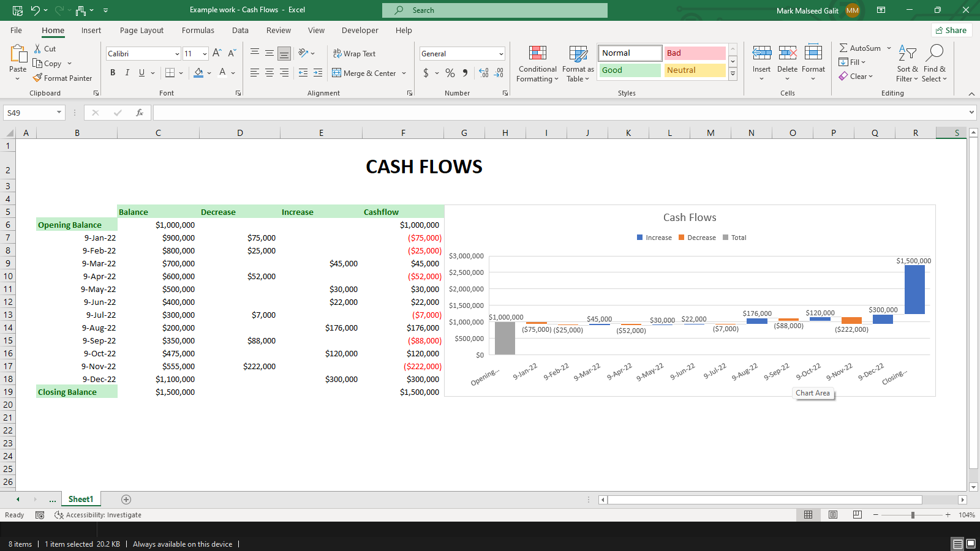Image resolution: width=980 pixels, height=551 pixels.
Task: Click the Increase Indent icon
Action: point(318,73)
